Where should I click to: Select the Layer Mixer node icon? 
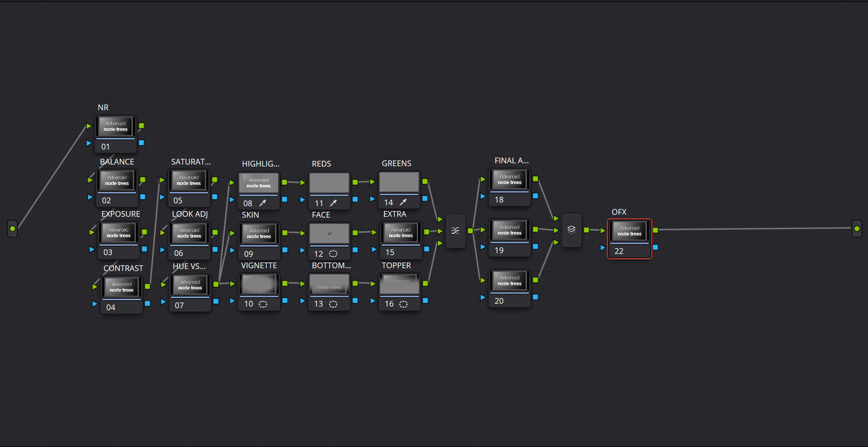click(x=572, y=230)
